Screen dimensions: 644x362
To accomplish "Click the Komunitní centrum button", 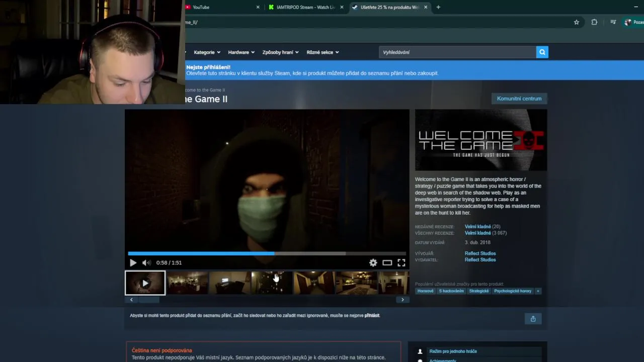I will [x=519, y=99].
